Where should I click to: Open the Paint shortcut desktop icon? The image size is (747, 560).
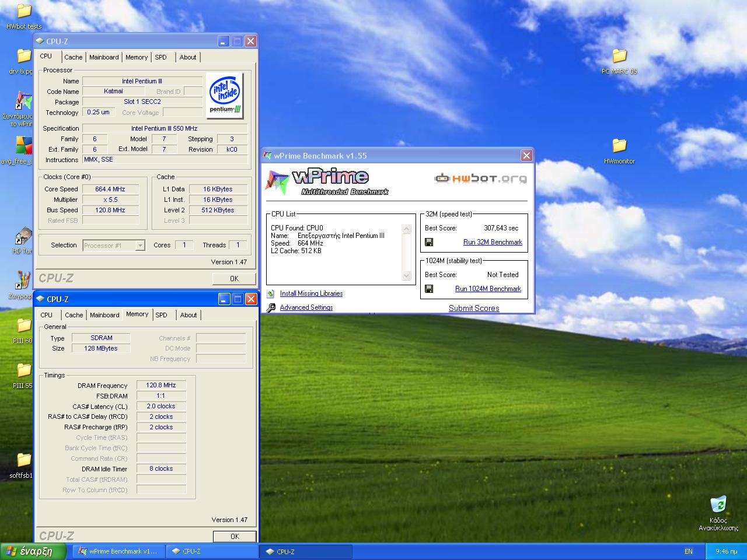23,280
